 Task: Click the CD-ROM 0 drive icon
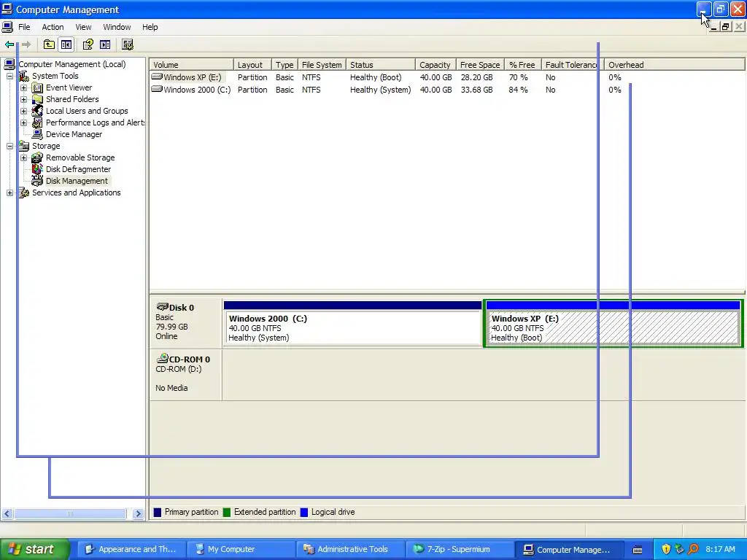coord(163,358)
